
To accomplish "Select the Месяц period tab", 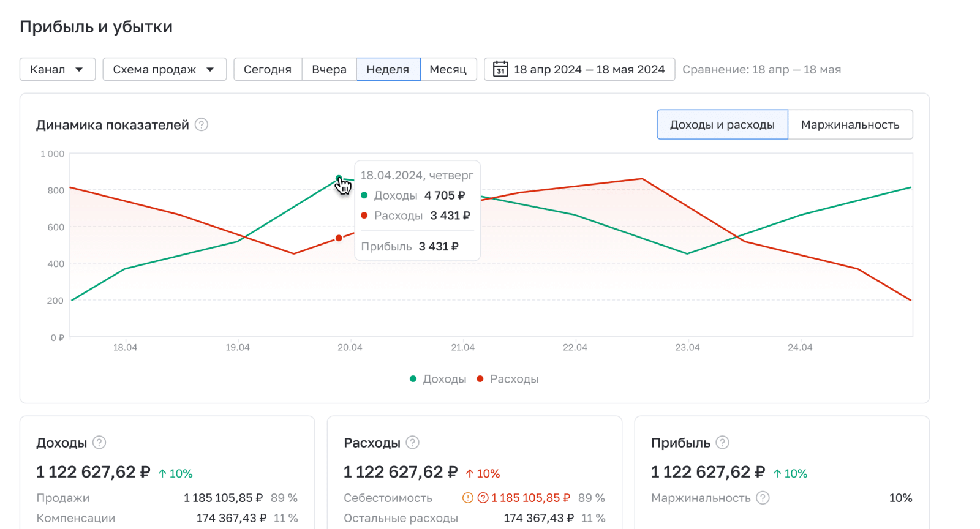I will point(448,69).
